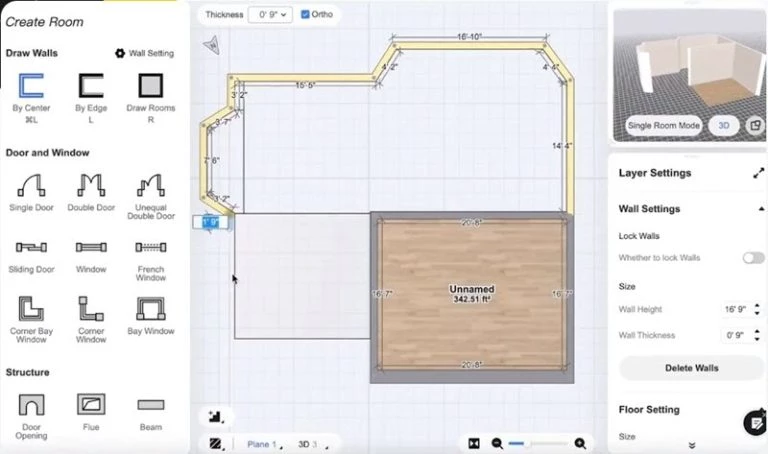Image resolution: width=768 pixels, height=454 pixels.
Task: Toggle the Ortho checkbox
Action: pyautogui.click(x=305, y=14)
